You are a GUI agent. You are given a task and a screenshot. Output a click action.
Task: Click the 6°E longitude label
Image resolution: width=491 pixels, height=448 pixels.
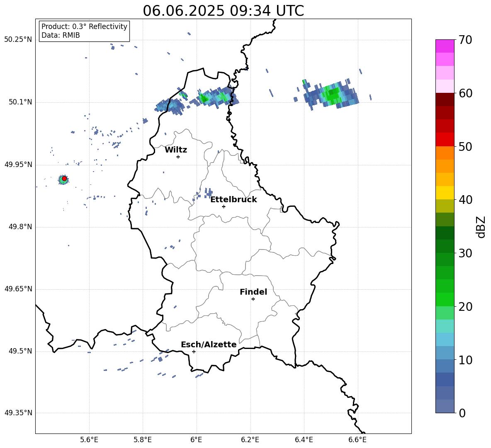point(196,440)
